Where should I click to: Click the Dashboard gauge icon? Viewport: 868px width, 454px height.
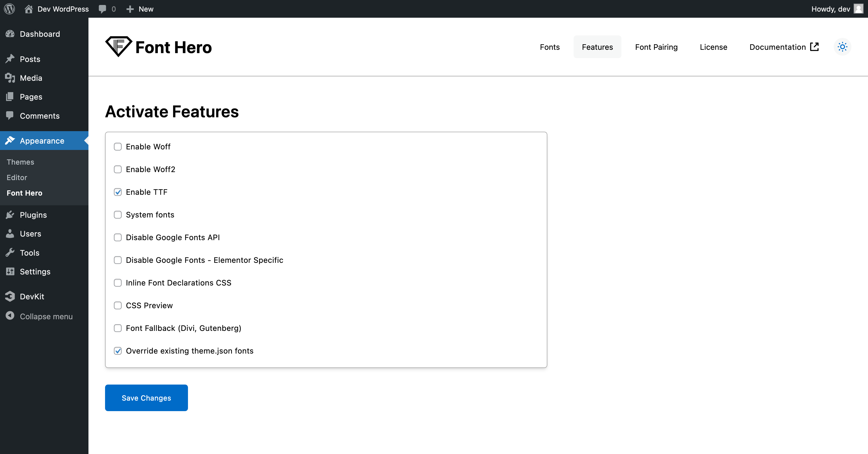point(10,34)
